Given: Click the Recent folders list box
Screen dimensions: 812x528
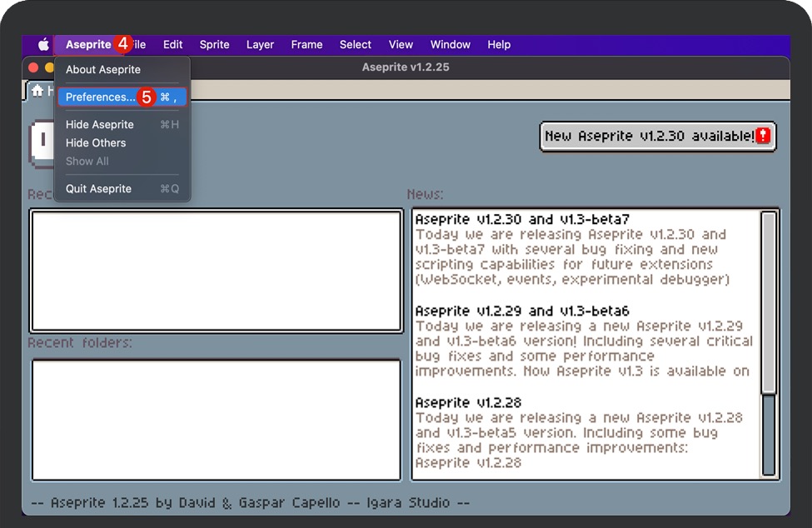Looking at the screenshot, I should tap(216, 420).
